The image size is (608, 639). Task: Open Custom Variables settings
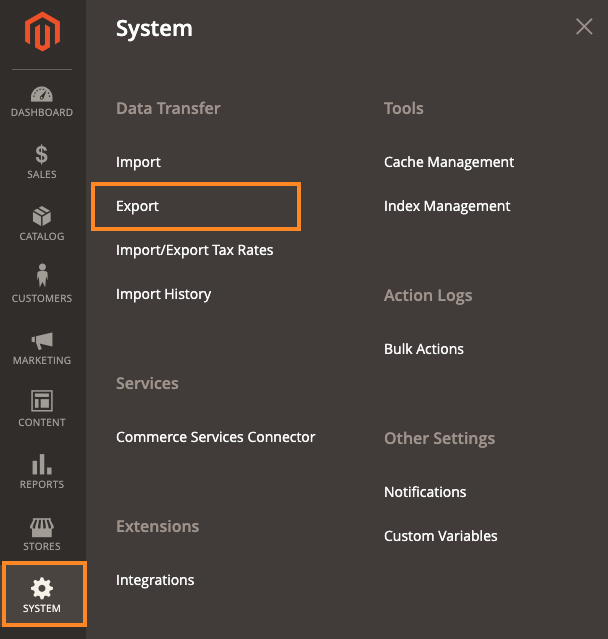[441, 536]
